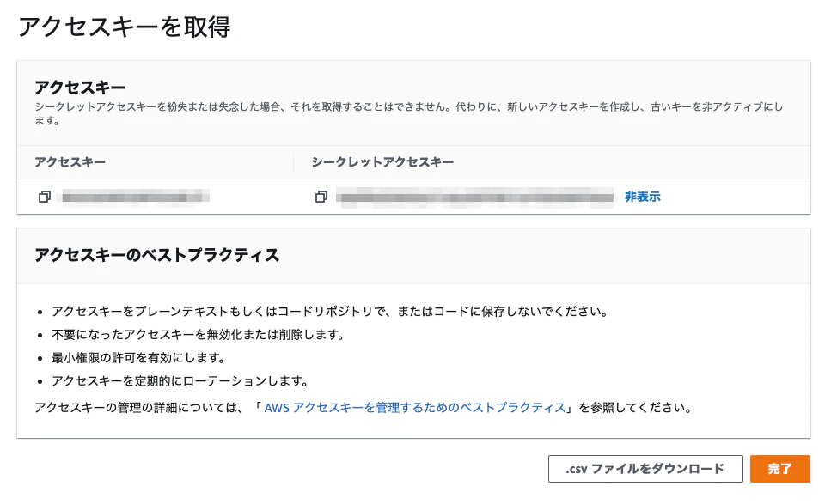Screen dimensions: 831x504
Task: Copy the access key with its copy icon
Action: tap(45, 197)
